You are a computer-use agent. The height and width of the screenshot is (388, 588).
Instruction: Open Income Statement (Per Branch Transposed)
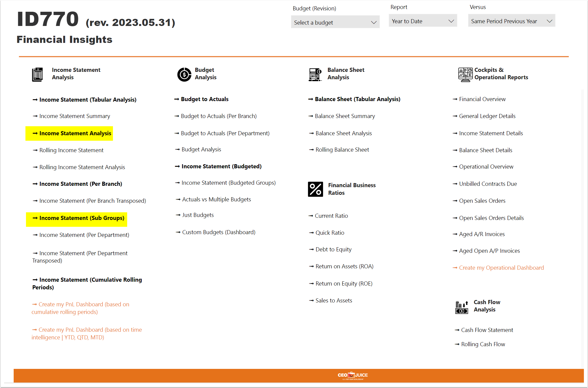[89, 201]
